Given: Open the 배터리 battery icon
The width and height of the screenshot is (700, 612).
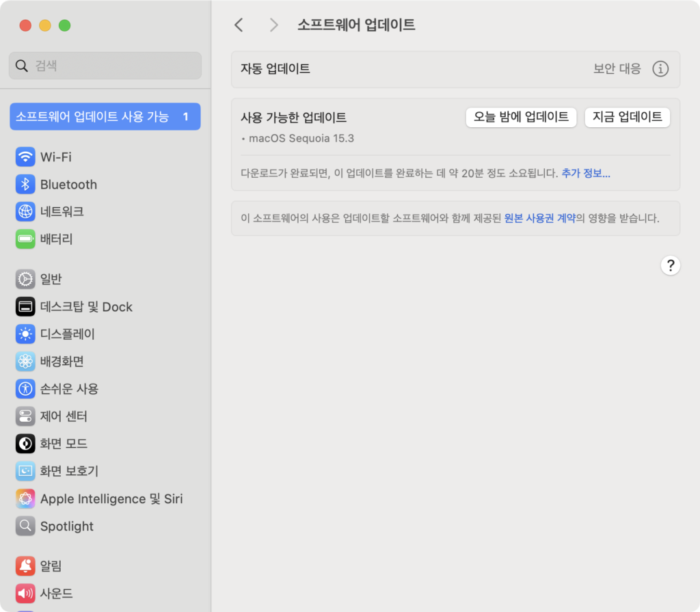Looking at the screenshot, I should tap(25, 239).
